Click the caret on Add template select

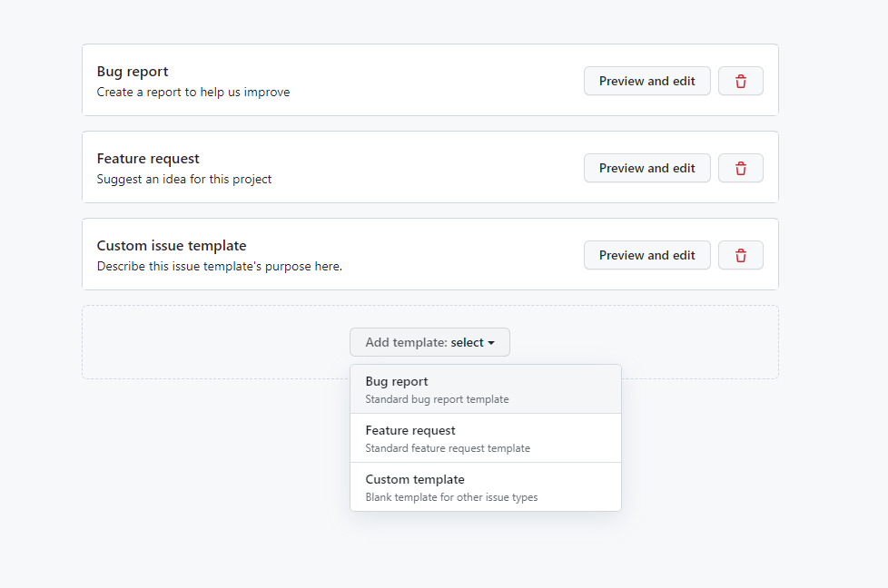493,342
